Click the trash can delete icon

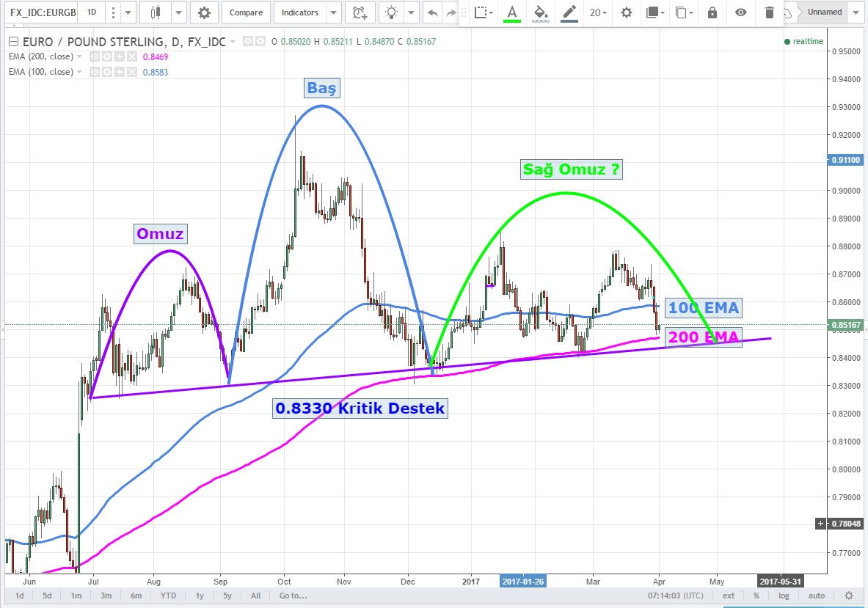click(x=769, y=12)
